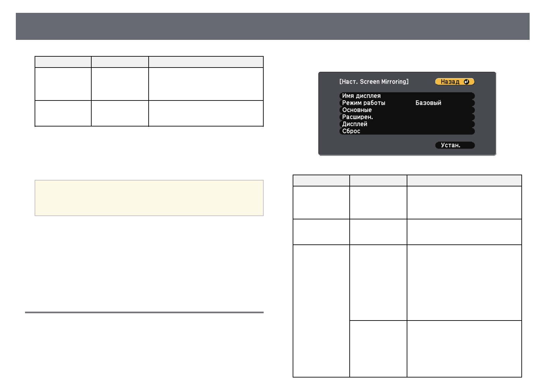The image size is (555, 392).
Task: Click the gray page header bar
Action: tap(272, 26)
